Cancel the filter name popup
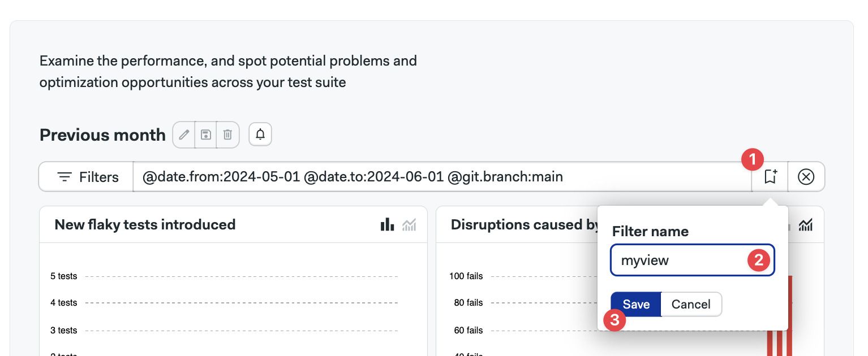Viewport: 868px width, 356px height. click(691, 305)
